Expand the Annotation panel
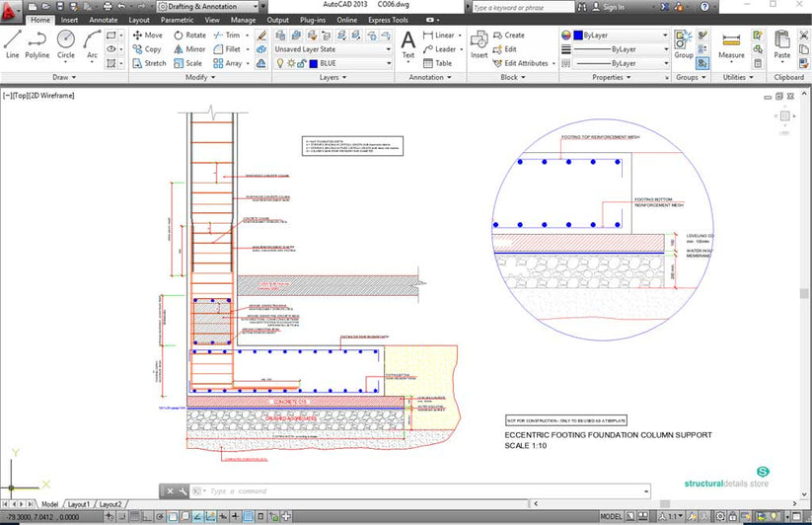 point(430,77)
